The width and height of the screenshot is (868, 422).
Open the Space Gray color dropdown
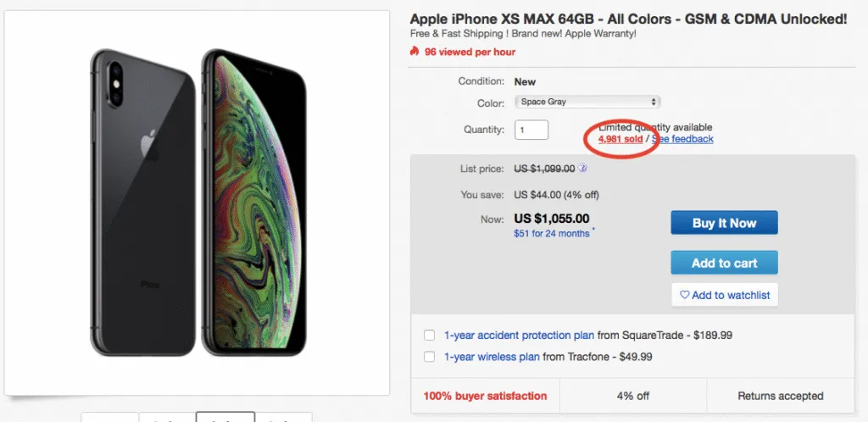pyautogui.click(x=587, y=102)
